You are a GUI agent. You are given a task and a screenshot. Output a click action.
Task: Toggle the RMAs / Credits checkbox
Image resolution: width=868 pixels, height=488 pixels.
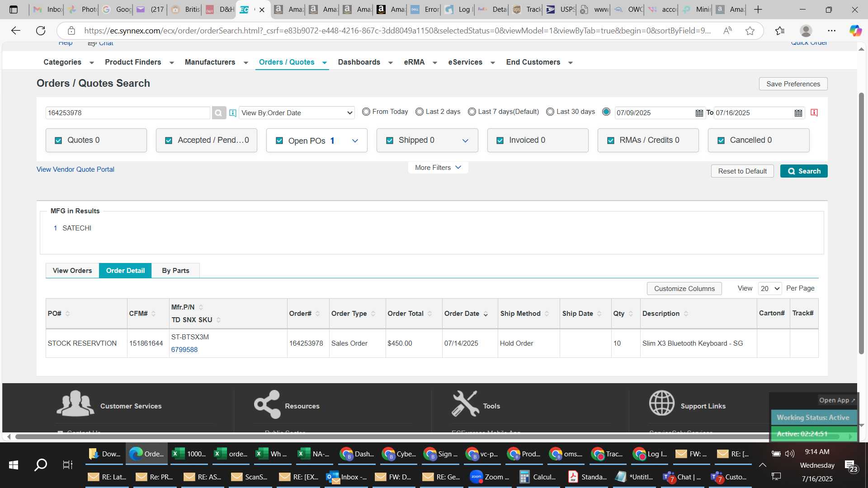coord(611,141)
